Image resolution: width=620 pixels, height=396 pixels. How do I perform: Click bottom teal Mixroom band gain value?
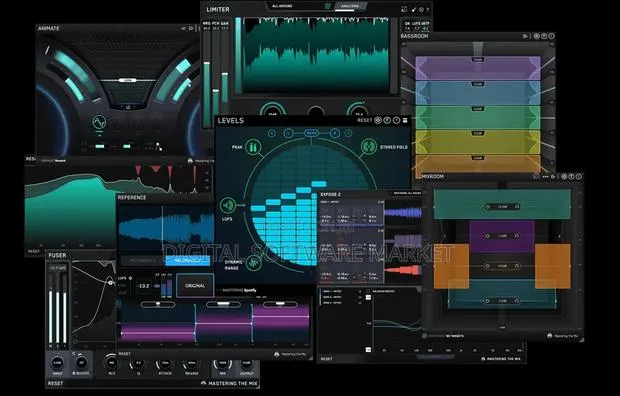(502, 301)
